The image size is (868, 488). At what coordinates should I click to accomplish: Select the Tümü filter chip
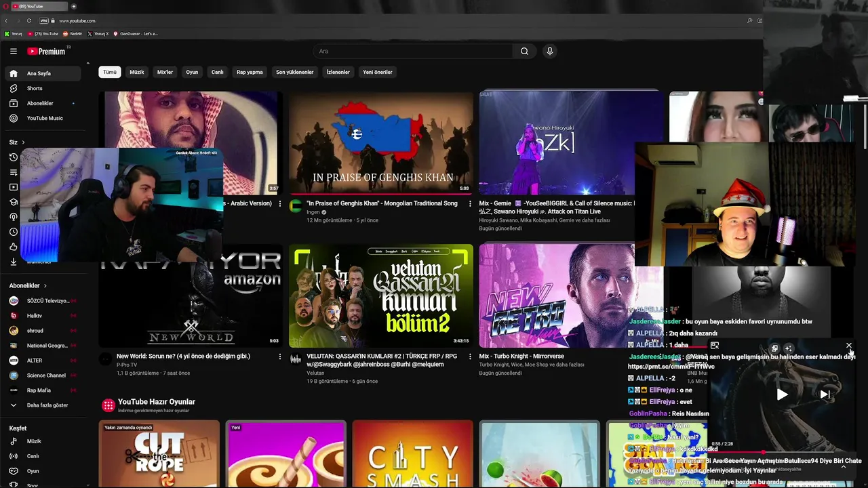(109, 72)
